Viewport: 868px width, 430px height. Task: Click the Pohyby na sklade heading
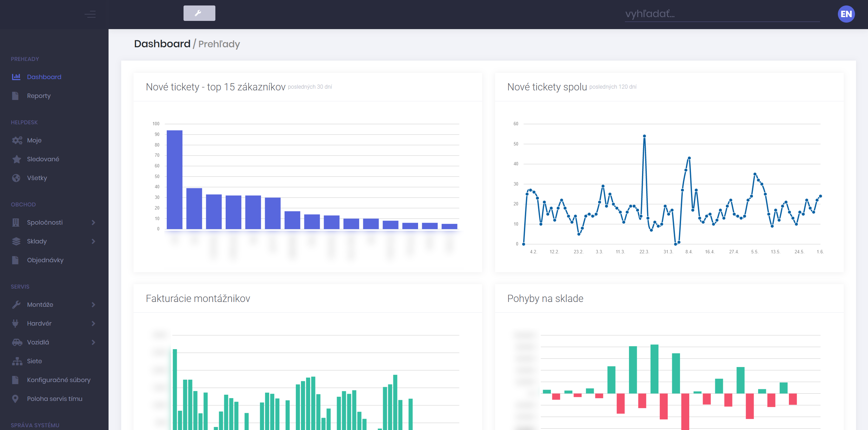[545, 299]
